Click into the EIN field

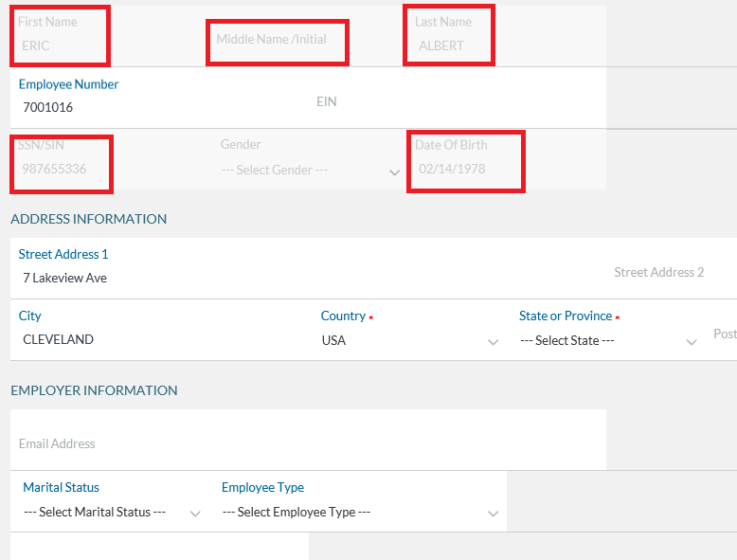point(417,101)
